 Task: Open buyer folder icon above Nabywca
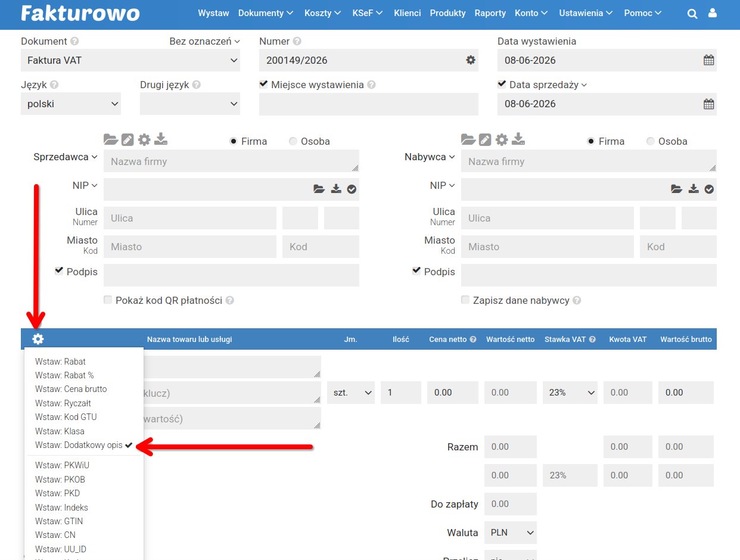coord(468,139)
